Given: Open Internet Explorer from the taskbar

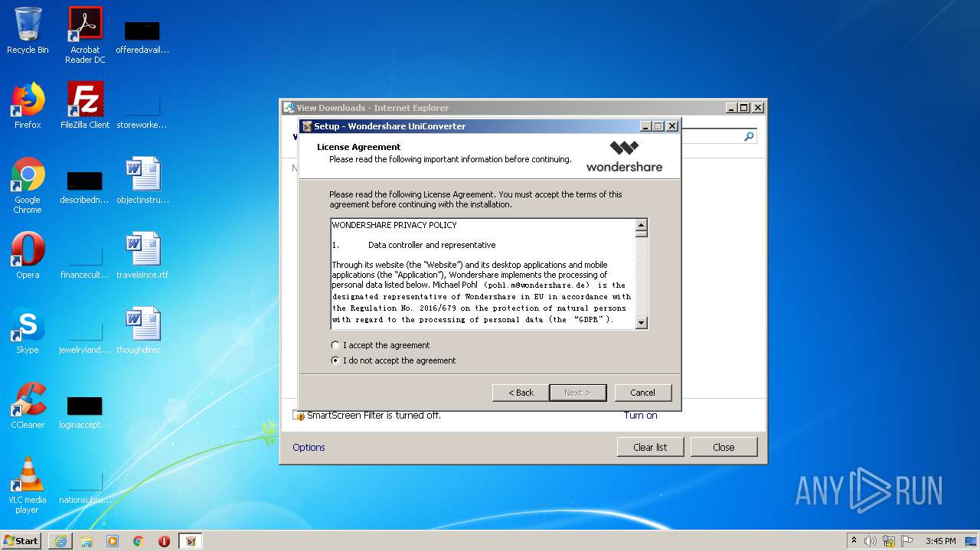Looking at the screenshot, I should (60, 541).
